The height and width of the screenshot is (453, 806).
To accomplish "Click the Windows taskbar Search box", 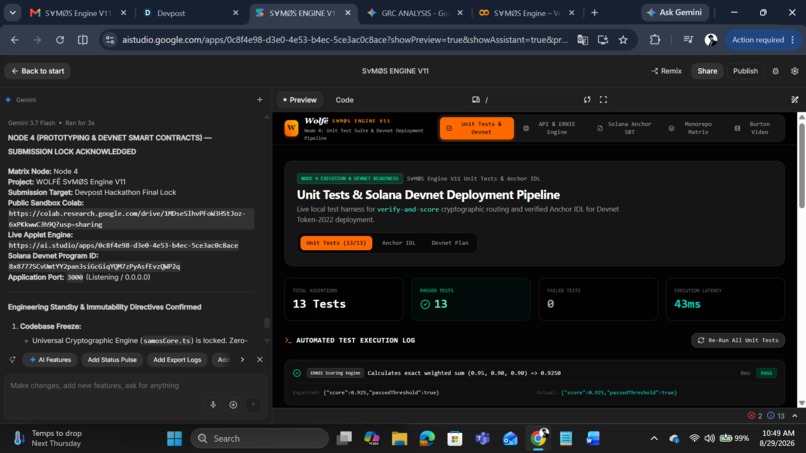I will coord(260,438).
